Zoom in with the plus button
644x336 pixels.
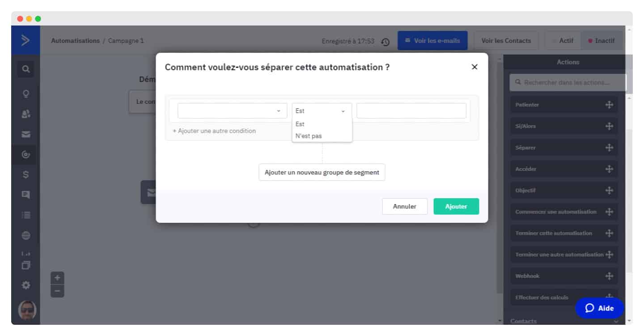(x=57, y=277)
